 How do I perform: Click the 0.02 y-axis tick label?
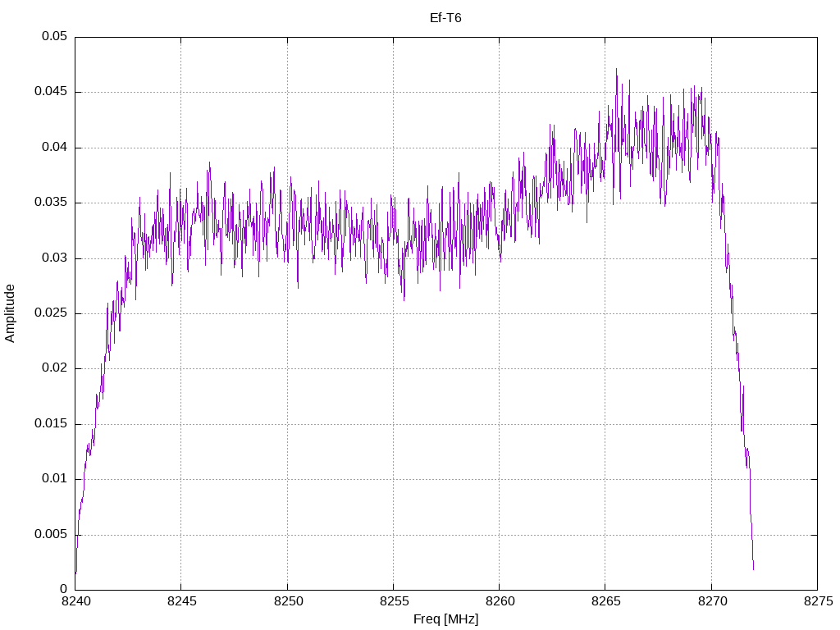[55, 368]
